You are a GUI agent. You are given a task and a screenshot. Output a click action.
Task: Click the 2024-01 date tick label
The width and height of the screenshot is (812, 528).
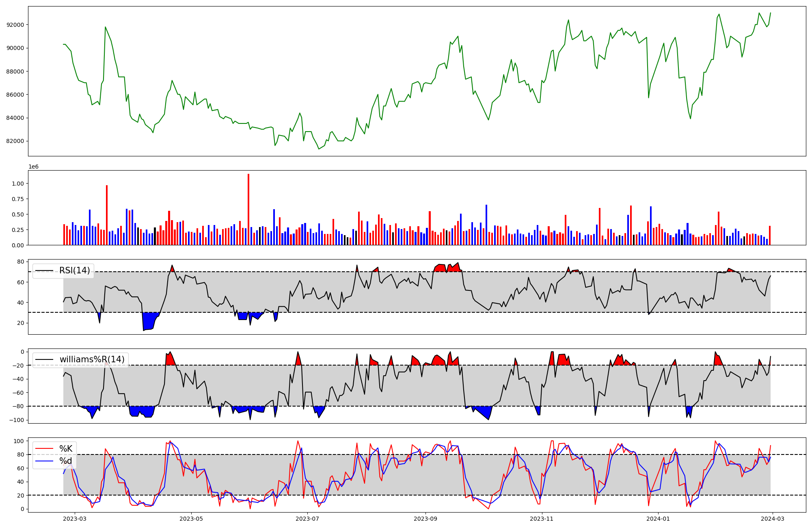pos(658,518)
